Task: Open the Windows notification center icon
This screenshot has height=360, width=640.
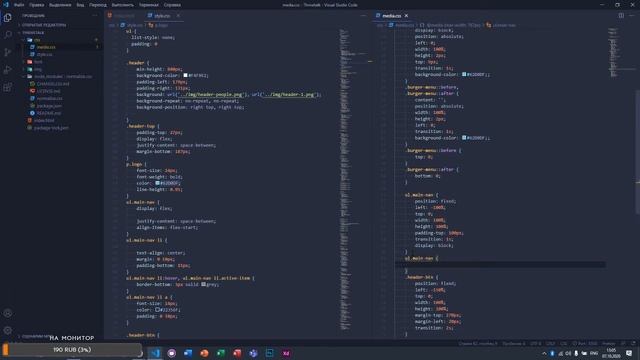Action: (629, 353)
